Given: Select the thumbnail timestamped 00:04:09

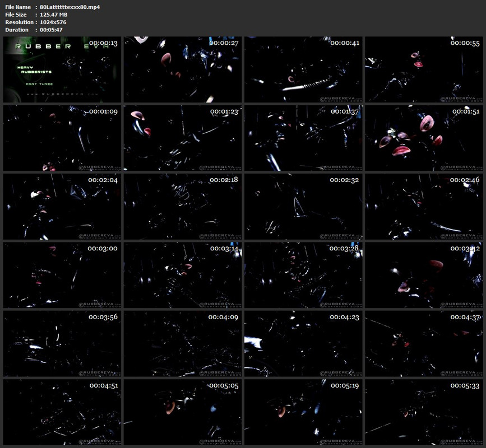Looking at the screenshot, I should [183, 344].
